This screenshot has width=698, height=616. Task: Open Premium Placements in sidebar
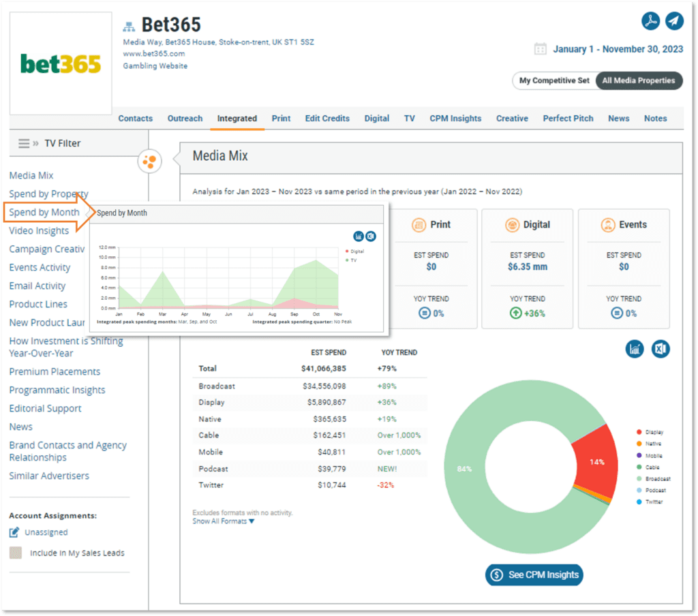click(x=55, y=371)
